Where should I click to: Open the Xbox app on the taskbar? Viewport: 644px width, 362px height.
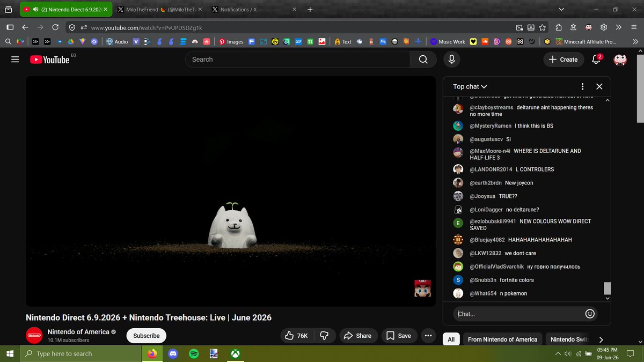236,353
